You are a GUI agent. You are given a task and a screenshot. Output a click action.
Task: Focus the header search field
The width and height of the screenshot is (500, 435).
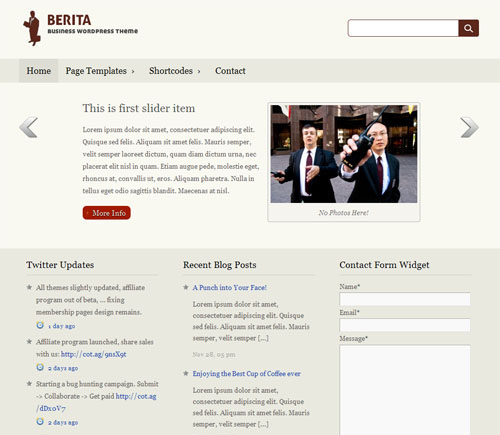403,28
